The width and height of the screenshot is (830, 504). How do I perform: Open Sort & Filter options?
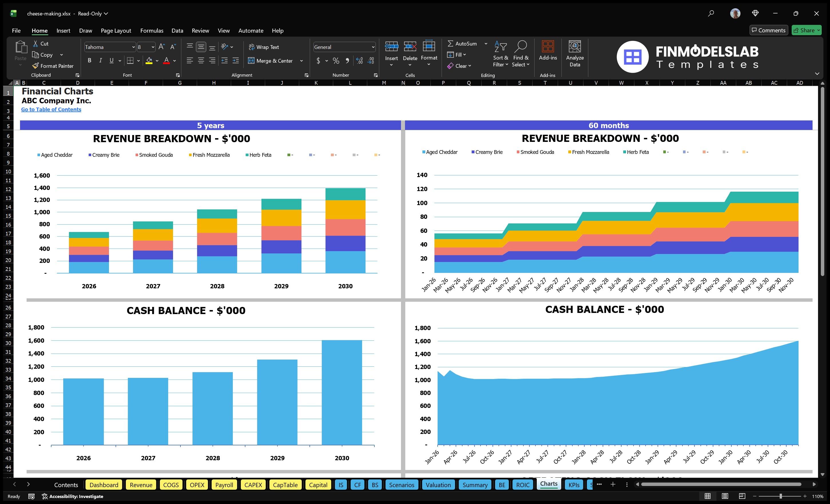[x=501, y=54]
